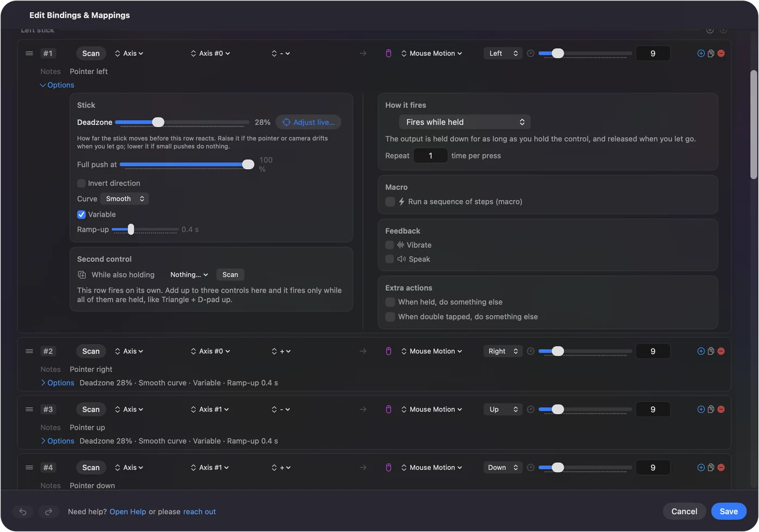Click the Ramp-up slider handle

131,229
